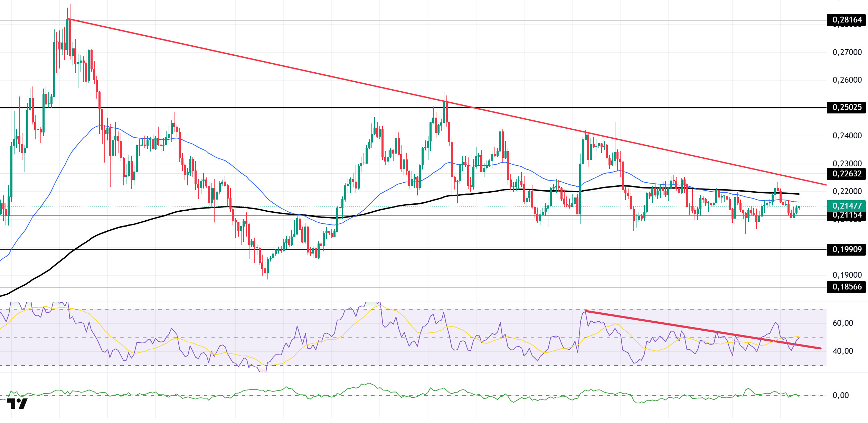Select the red descending trendline on RSI panel

pyautogui.click(x=703, y=330)
